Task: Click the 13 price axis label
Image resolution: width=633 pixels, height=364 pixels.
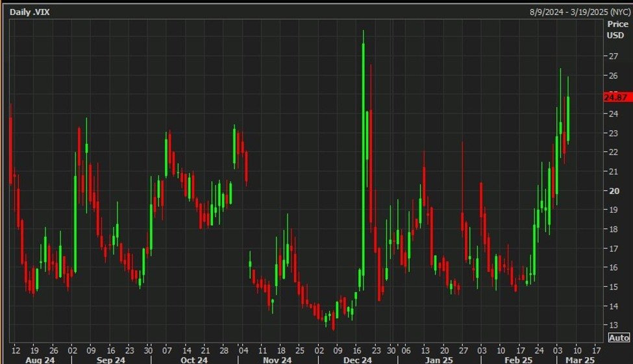Action: click(612, 325)
